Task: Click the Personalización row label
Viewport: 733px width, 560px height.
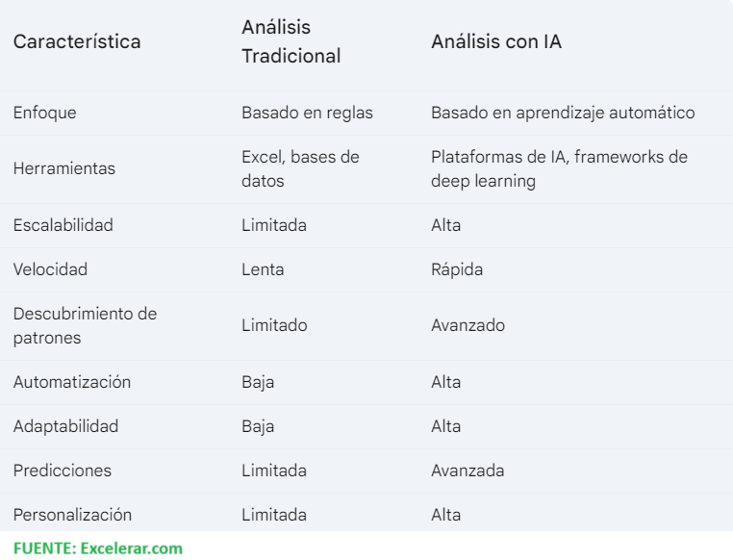Action: (72, 515)
